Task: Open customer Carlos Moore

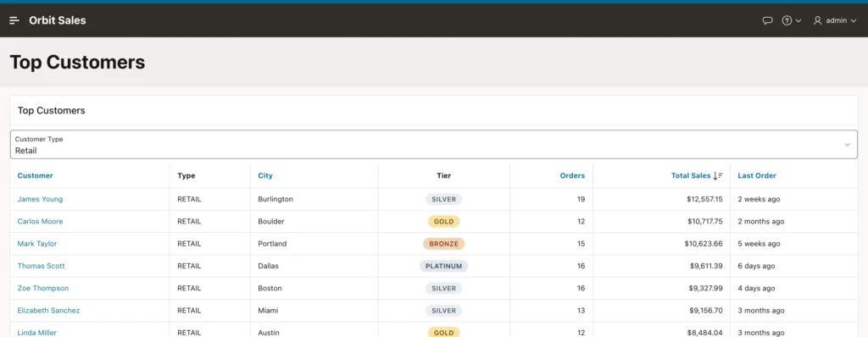Action: (x=40, y=221)
